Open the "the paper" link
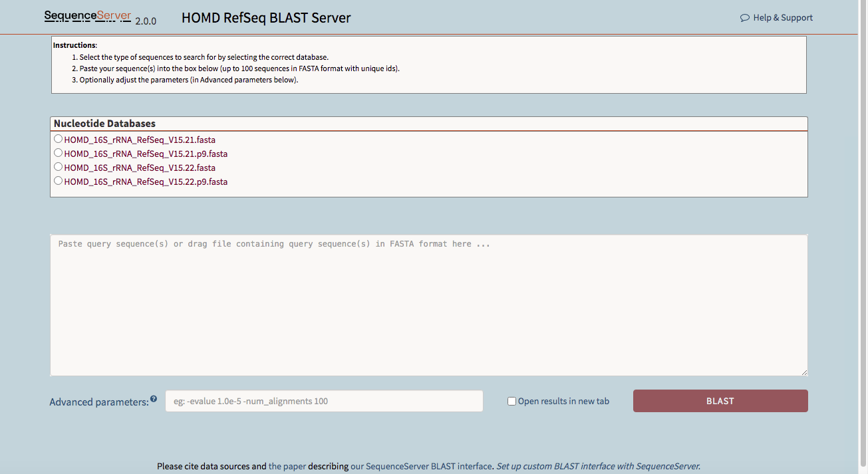The width and height of the screenshot is (868, 474). 287,466
